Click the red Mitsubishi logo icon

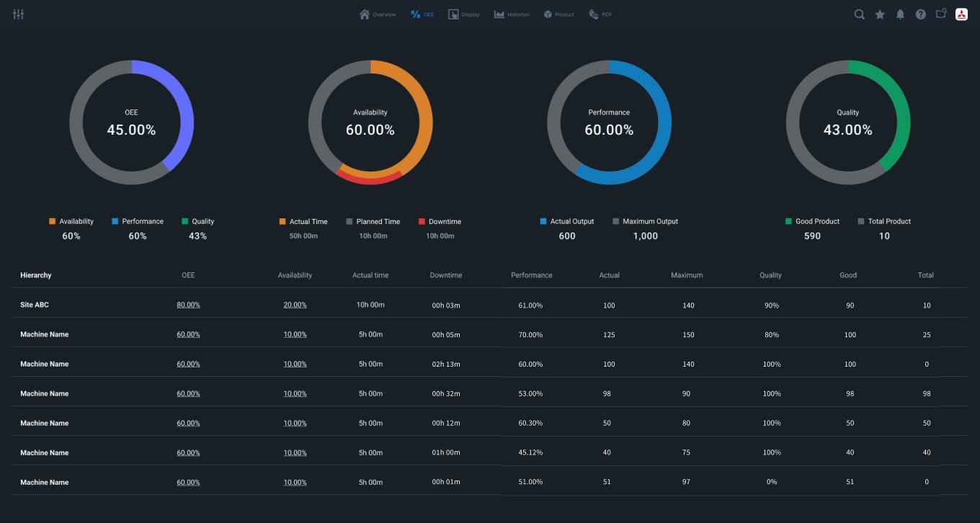coord(961,14)
